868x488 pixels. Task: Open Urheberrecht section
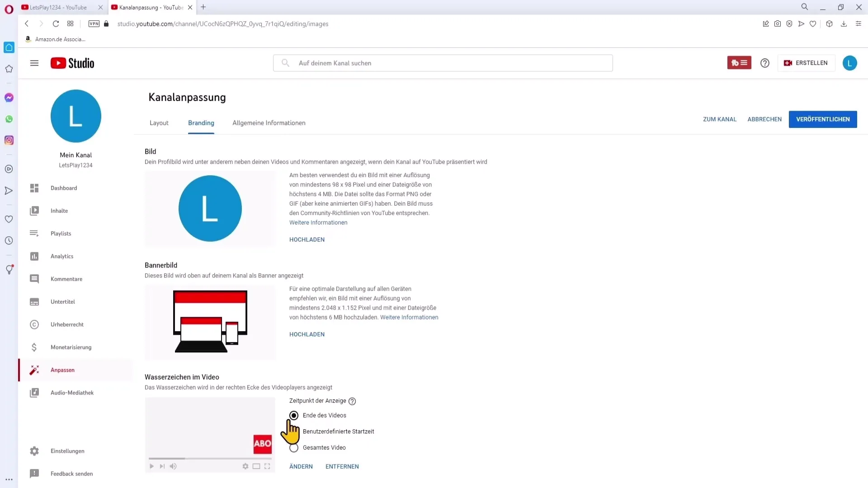(x=67, y=324)
